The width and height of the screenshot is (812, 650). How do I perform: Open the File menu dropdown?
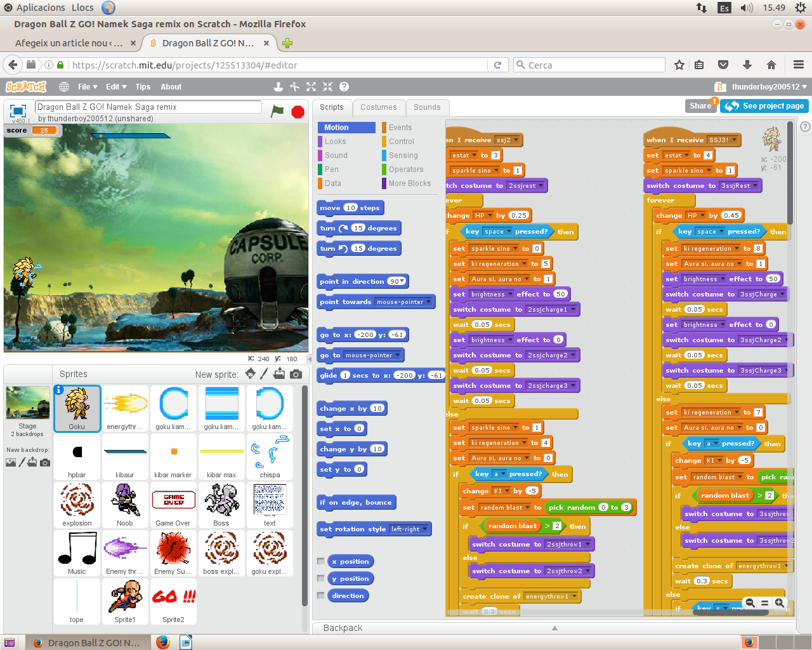tap(87, 87)
